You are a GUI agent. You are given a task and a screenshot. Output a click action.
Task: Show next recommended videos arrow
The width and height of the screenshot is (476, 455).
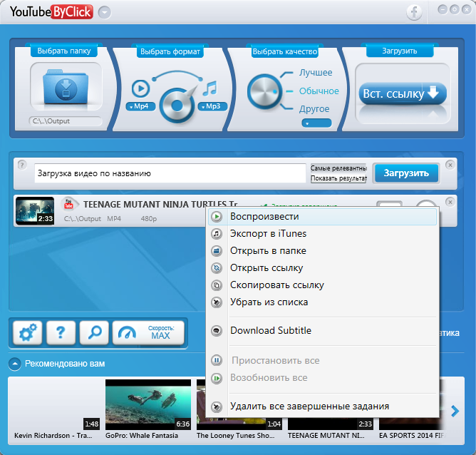point(455,411)
